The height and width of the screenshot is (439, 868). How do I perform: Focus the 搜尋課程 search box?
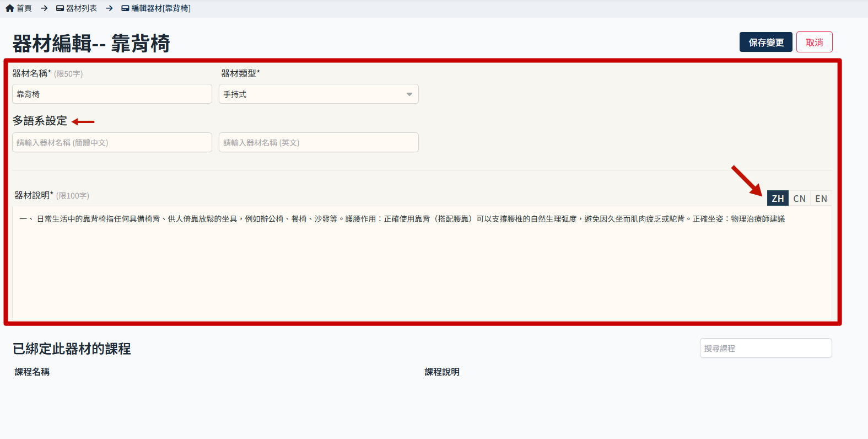pos(766,348)
